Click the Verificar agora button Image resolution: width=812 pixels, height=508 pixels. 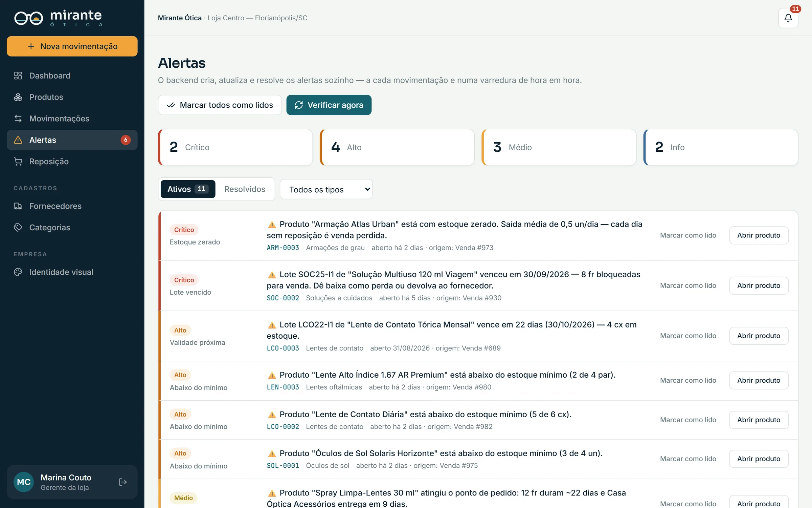pyautogui.click(x=329, y=105)
